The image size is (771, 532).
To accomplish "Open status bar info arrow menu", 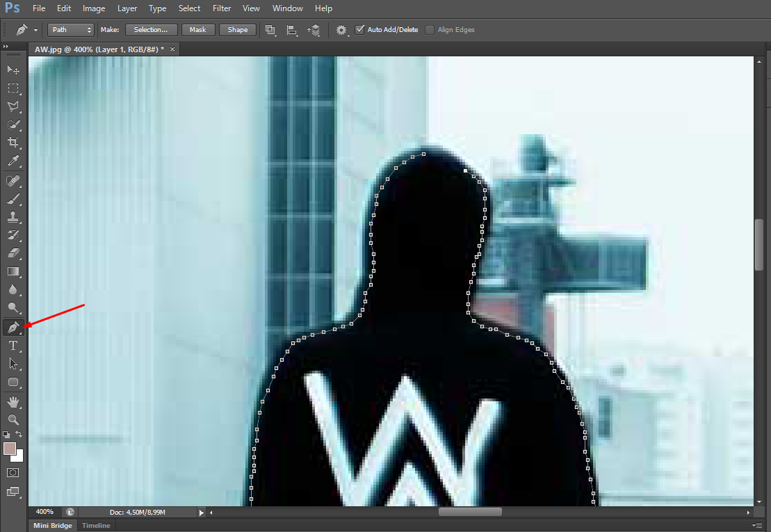I will [201, 513].
